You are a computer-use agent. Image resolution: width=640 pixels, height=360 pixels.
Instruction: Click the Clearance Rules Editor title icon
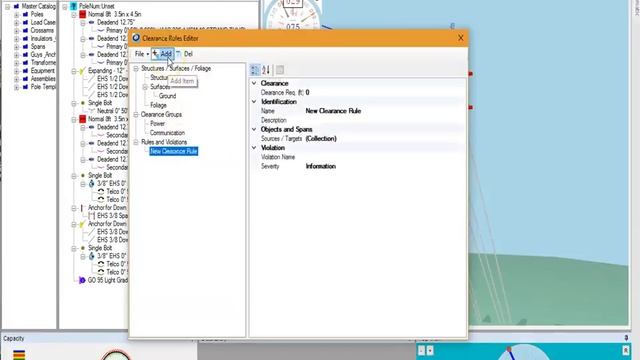coord(136,38)
